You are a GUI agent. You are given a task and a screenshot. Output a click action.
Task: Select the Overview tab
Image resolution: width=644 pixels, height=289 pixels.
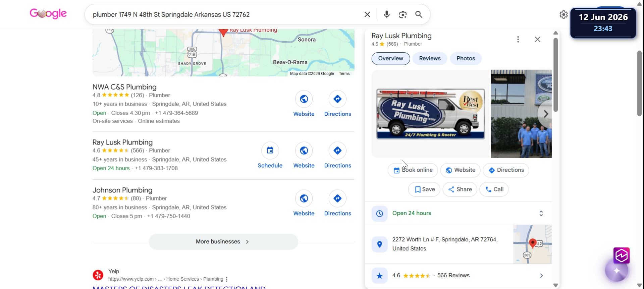point(391,59)
